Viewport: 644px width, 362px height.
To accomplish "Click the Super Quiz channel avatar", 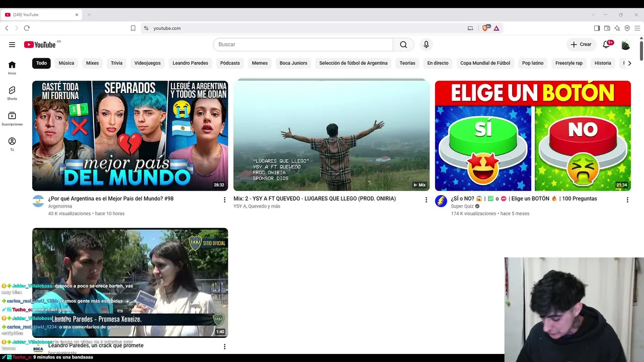I will [x=441, y=201].
